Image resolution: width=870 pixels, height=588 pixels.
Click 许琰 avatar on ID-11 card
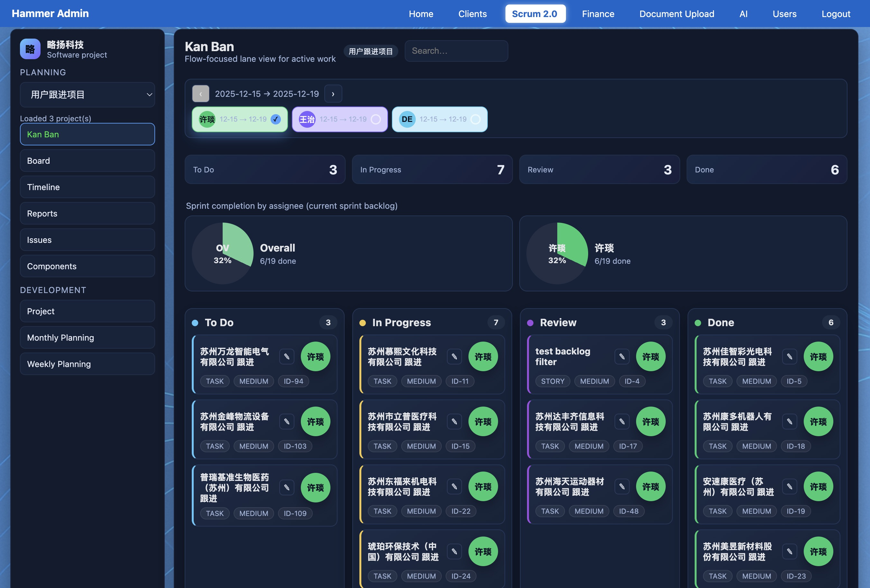tap(483, 356)
